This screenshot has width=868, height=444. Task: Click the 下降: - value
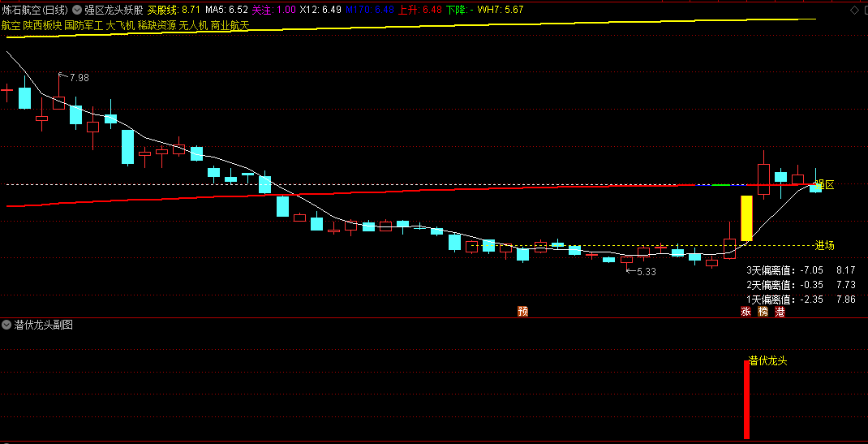click(459, 10)
